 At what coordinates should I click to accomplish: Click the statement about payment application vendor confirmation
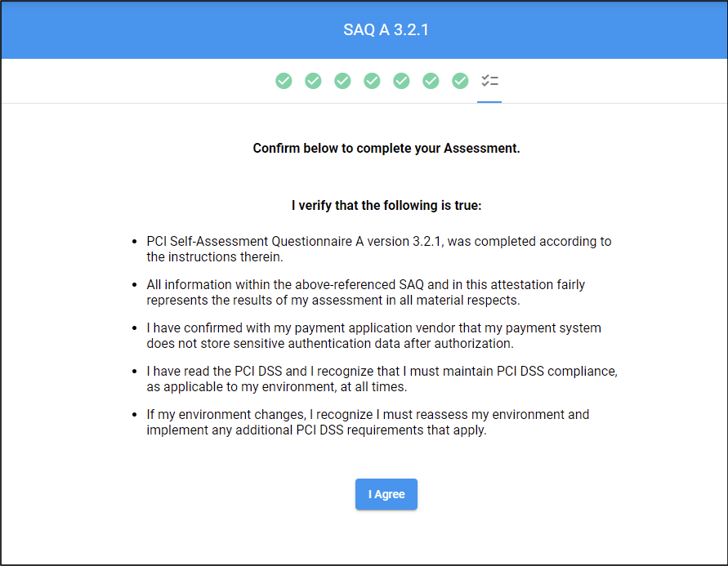coord(373,336)
